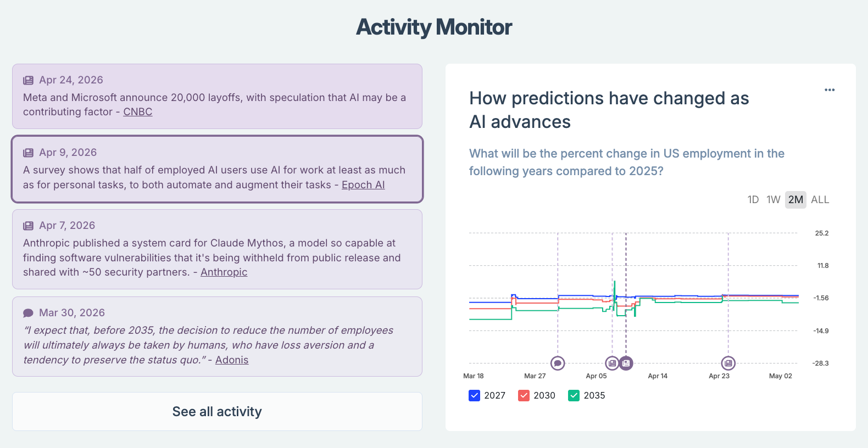Screen dimensions: 868x448
Task: Follow the Anthropic source link
Action: click(x=224, y=272)
